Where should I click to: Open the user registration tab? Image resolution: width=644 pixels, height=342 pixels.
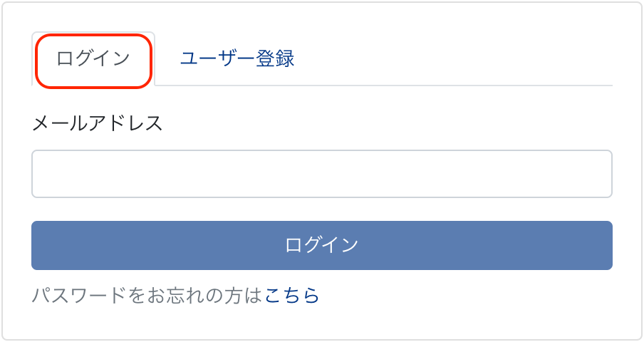tap(237, 59)
